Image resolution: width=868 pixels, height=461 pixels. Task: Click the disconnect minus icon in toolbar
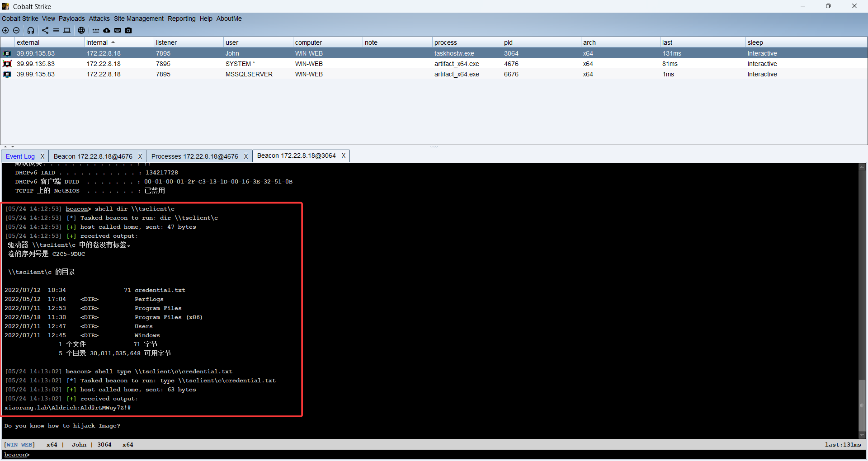(16, 30)
